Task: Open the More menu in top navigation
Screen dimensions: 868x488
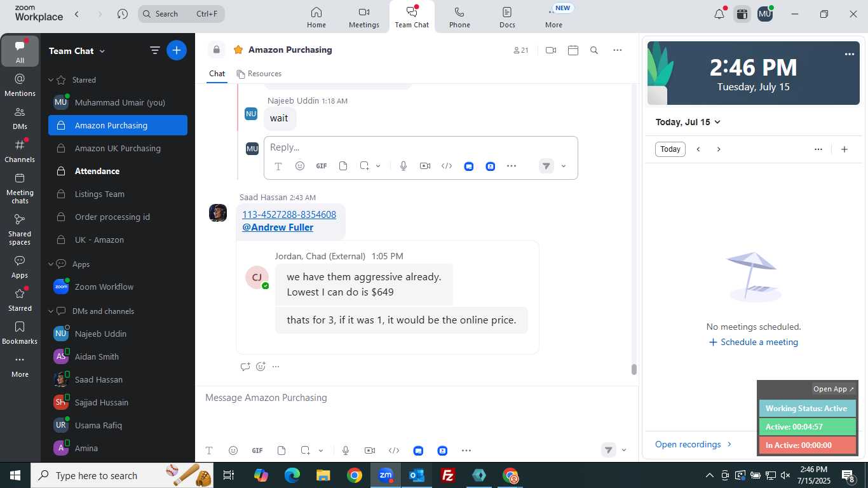Action: click(553, 17)
